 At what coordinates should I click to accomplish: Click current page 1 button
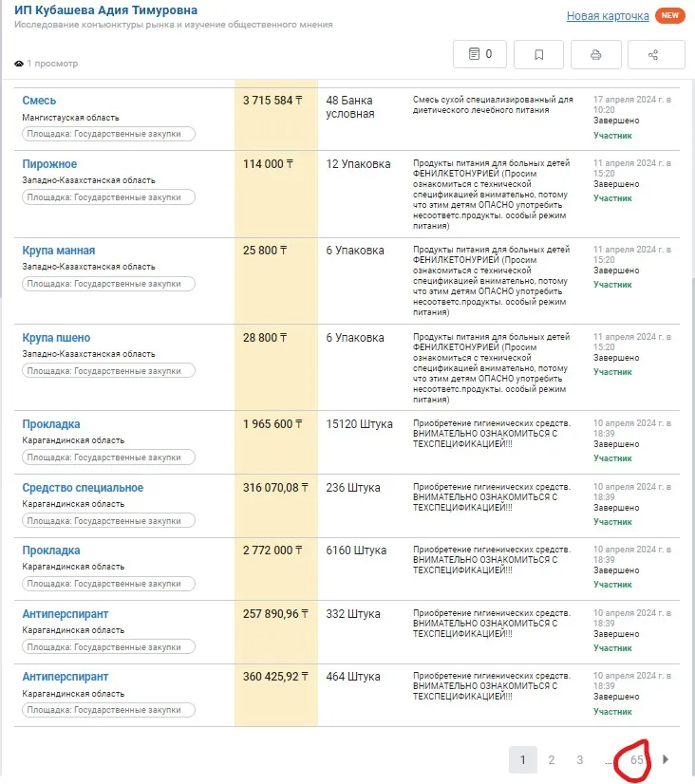tap(522, 759)
